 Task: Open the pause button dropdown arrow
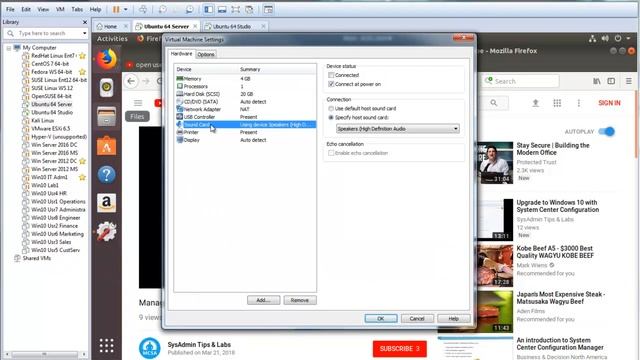point(126,9)
